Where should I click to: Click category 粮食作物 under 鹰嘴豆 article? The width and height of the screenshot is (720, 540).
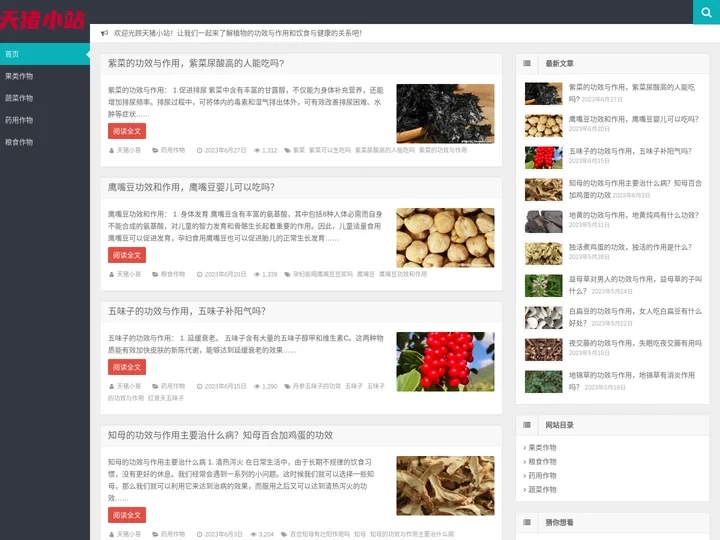(x=173, y=274)
